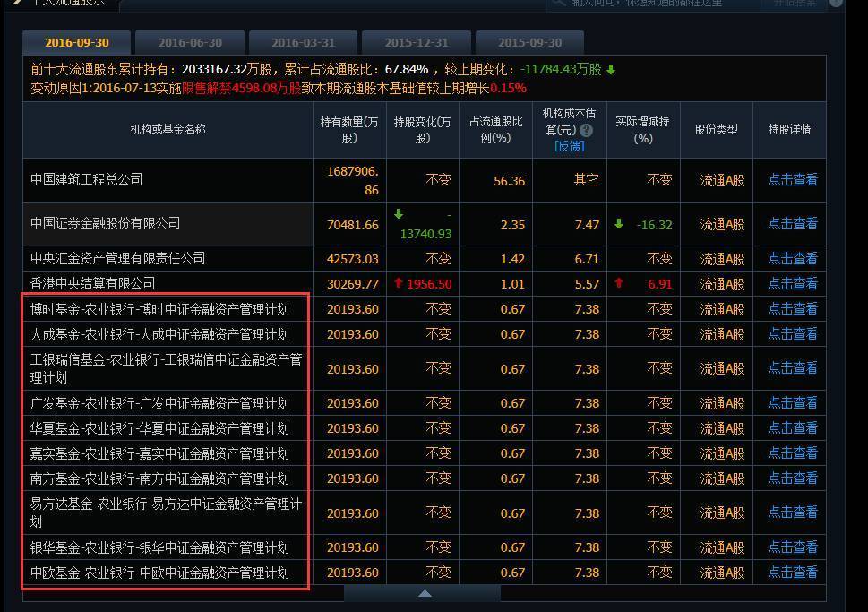Image resolution: width=868 pixels, height=612 pixels.
Task: Click the float ratio value 56.36
Action: coord(510,181)
